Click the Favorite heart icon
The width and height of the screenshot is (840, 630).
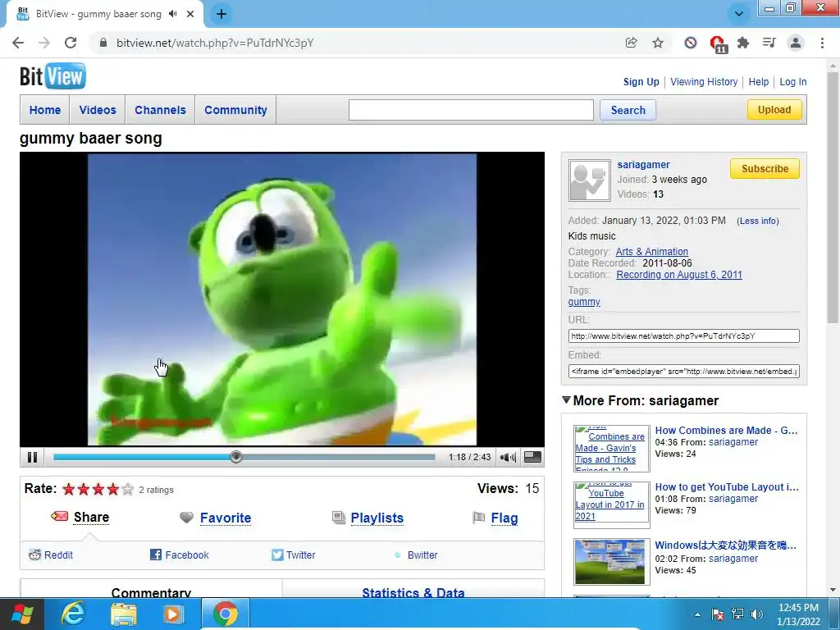click(x=186, y=518)
